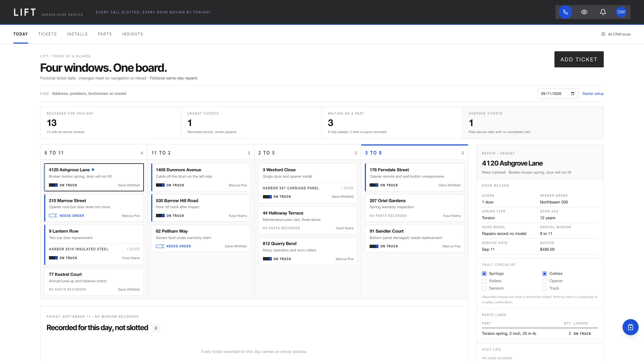Open the Starter setup link
The height and width of the screenshot is (362, 644).
593,94
